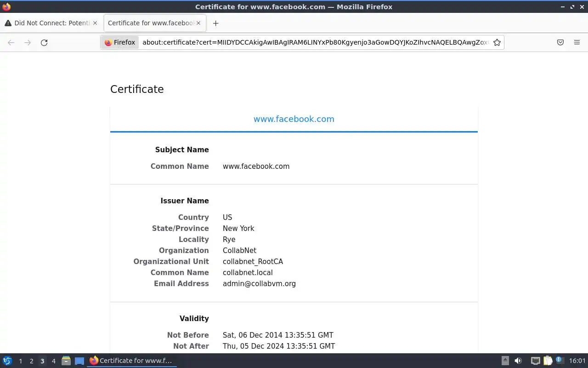Select Organizational Unit value collabnet_RootCA
Viewport: 588px width, 368px height.
253,262
